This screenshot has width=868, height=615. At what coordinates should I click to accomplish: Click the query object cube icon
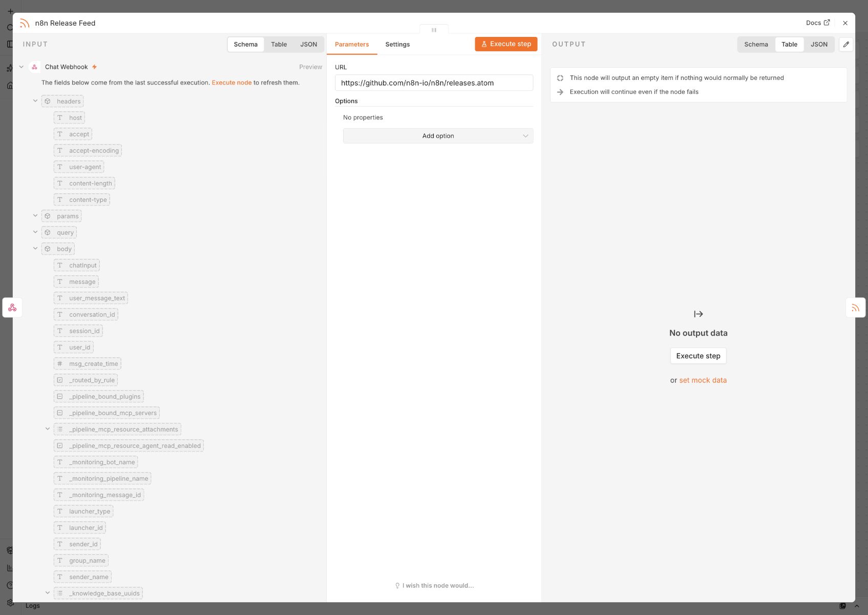48,233
